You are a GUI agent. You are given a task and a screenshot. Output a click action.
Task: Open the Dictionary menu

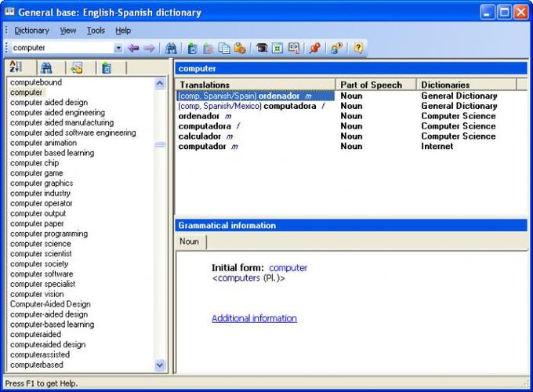click(x=31, y=31)
